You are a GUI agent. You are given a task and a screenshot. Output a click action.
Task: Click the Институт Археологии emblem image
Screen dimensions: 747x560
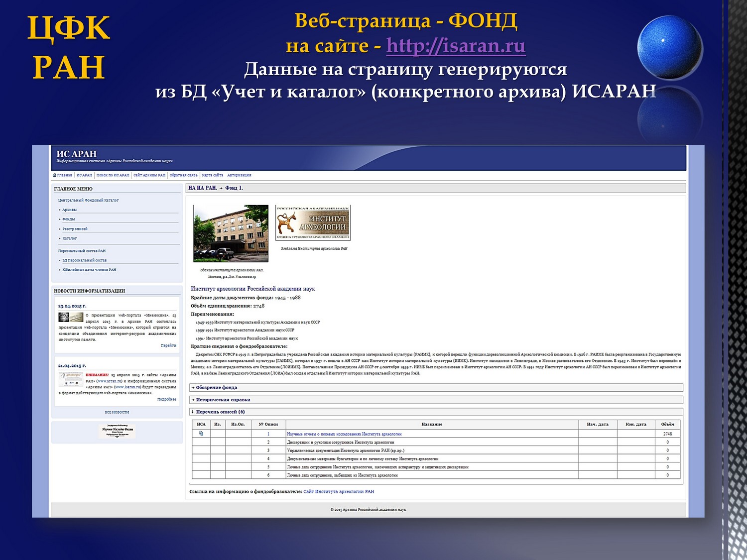(x=313, y=223)
